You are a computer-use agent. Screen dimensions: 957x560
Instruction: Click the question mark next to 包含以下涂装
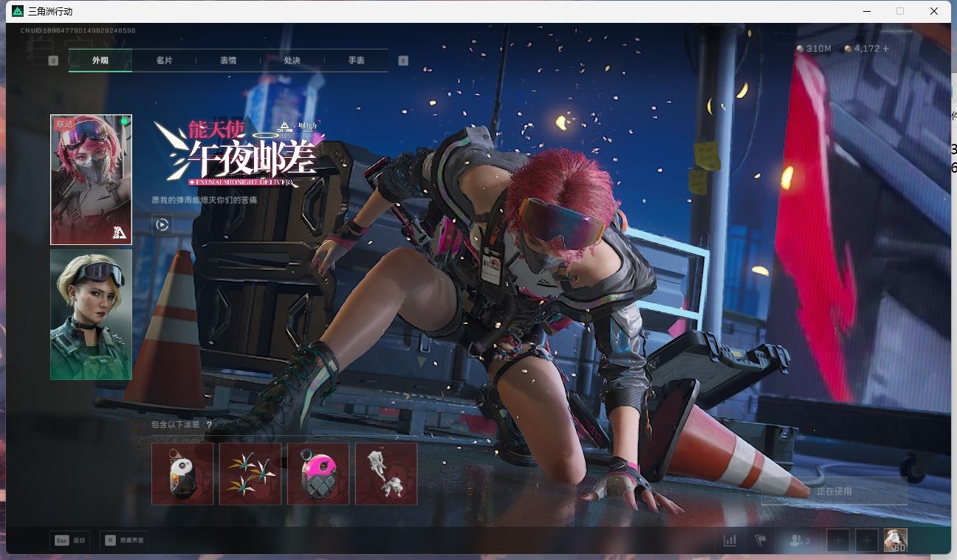click(209, 425)
